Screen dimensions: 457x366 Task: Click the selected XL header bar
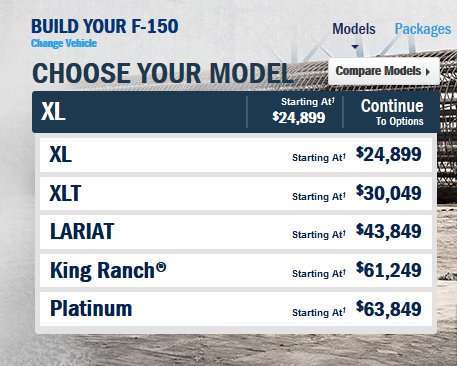(139, 112)
